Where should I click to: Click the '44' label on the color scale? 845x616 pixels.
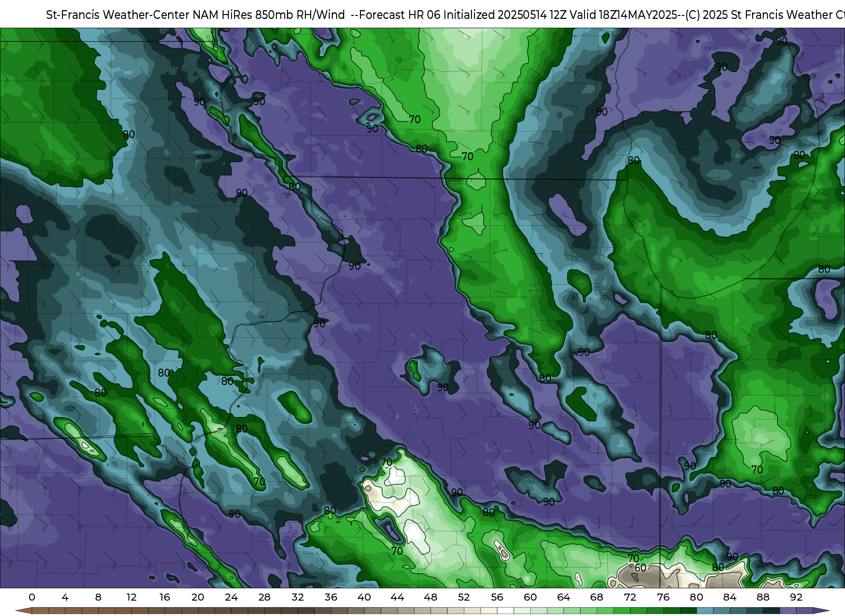[x=397, y=597]
